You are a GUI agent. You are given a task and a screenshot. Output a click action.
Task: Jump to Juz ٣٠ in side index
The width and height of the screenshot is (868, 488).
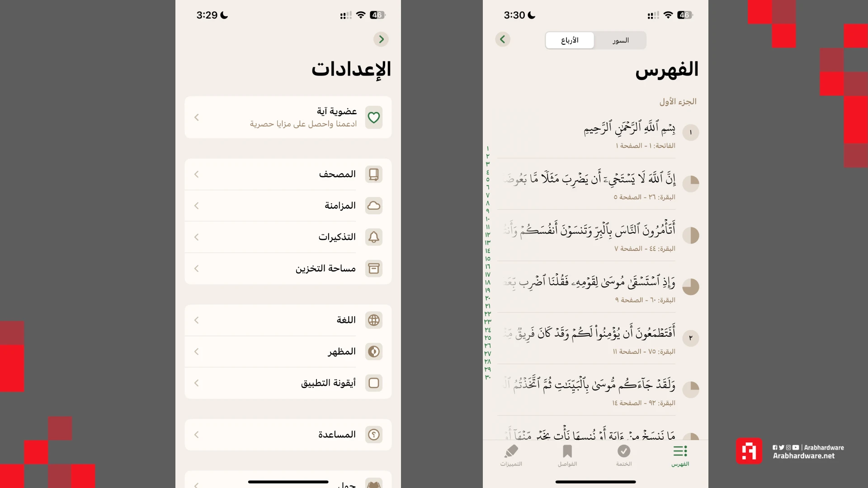pyautogui.click(x=488, y=377)
